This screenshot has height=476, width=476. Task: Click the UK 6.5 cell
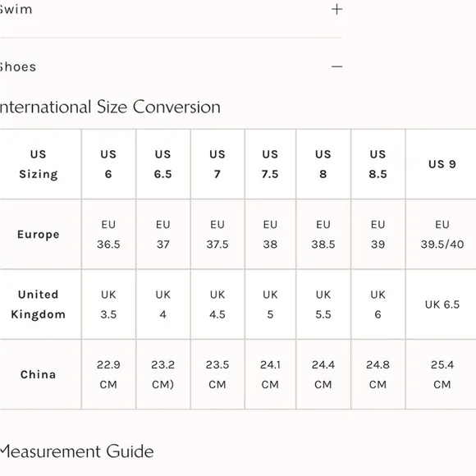tap(442, 304)
